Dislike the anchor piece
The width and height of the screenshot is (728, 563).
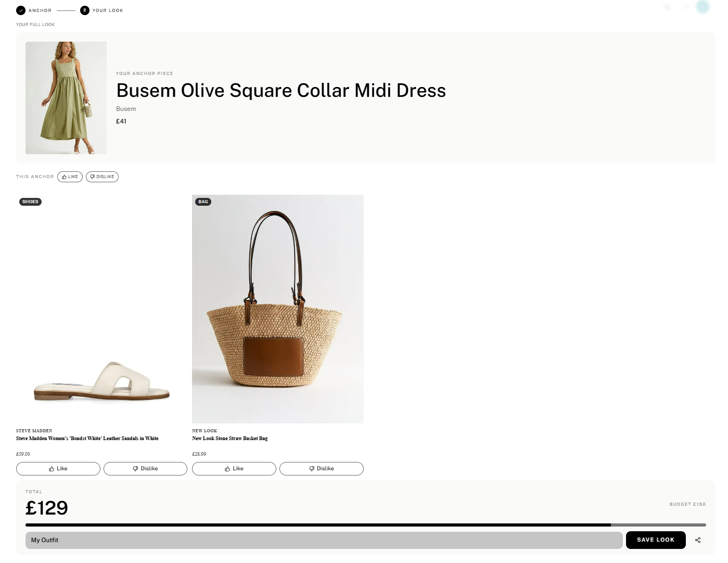(x=102, y=177)
